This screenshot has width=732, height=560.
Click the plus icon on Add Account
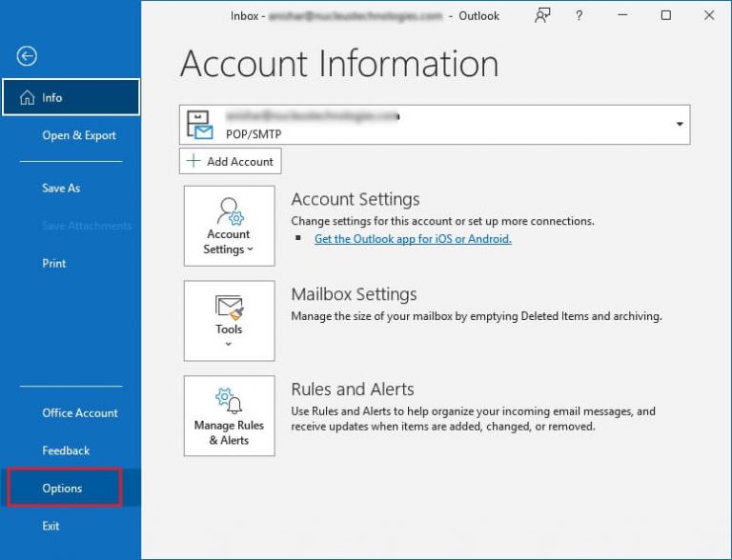click(194, 161)
